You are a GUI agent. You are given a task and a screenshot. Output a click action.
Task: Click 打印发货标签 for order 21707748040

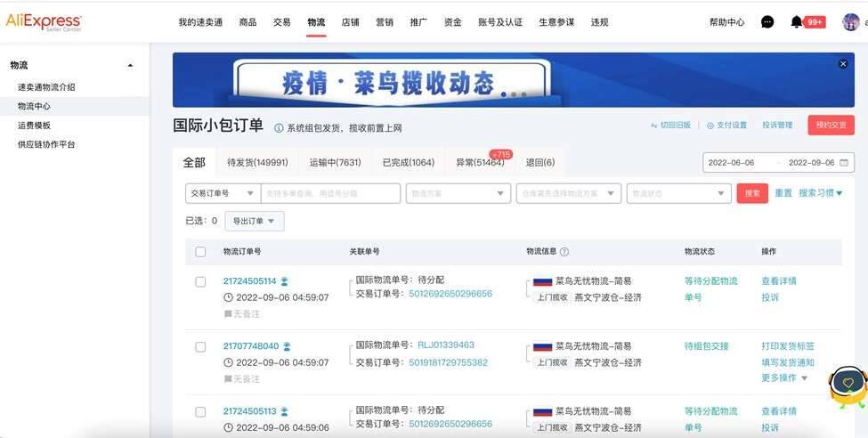click(788, 346)
